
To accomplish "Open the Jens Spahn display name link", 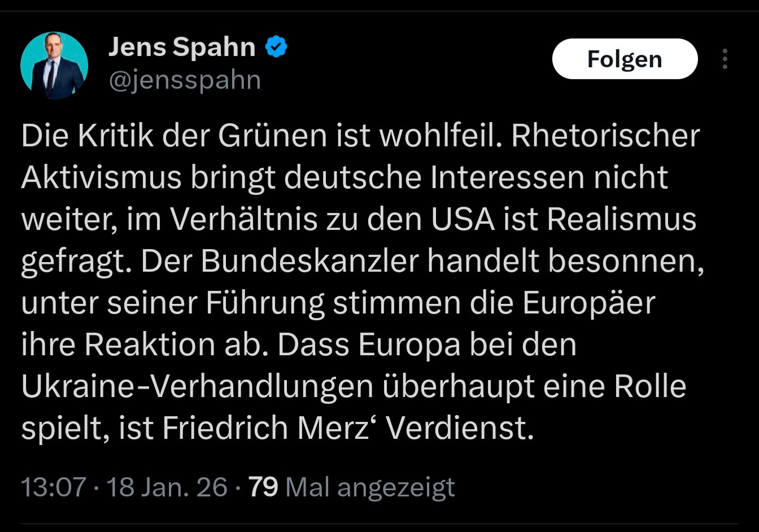I will coord(182,47).
